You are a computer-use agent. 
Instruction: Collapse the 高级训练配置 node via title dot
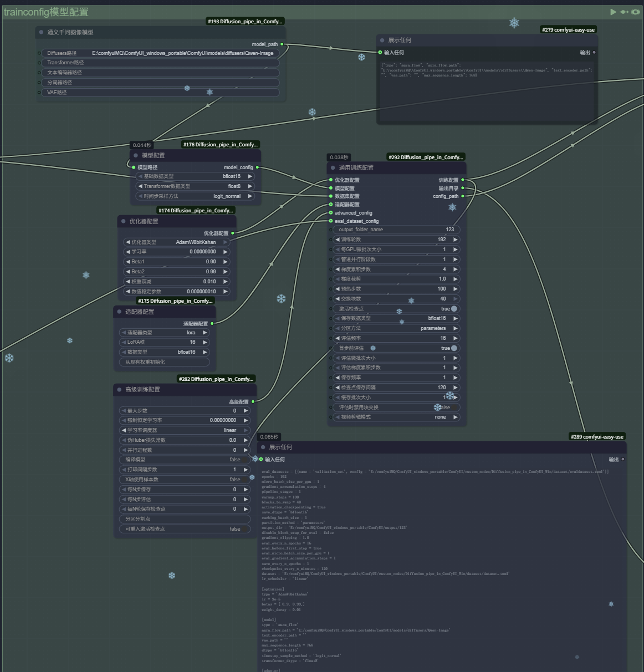pyautogui.click(x=119, y=389)
